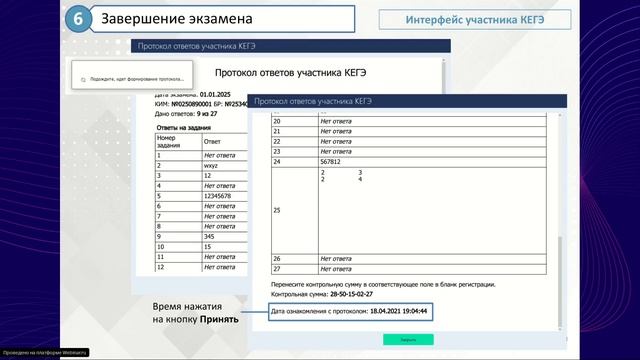Click the scroll-down arrow in the front protocol window
The height and width of the screenshot is (360, 640).
[560, 329]
